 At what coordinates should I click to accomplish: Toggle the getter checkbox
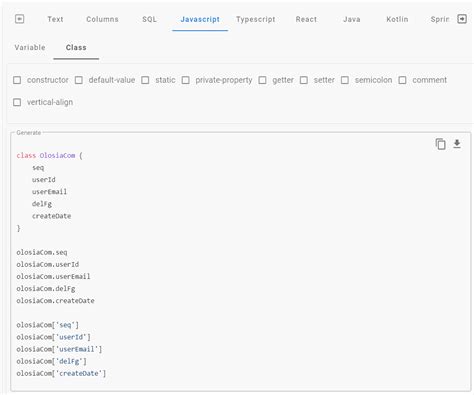[262, 80]
